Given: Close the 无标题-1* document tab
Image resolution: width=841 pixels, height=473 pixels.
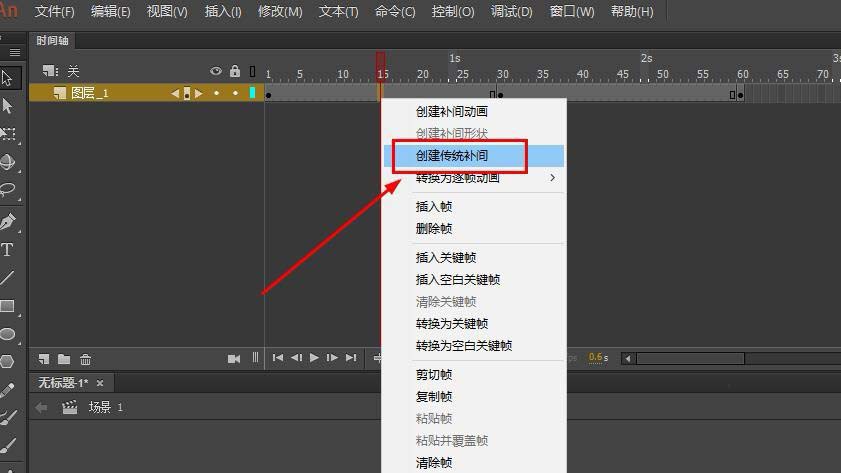Looking at the screenshot, I should [x=100, y=383].
